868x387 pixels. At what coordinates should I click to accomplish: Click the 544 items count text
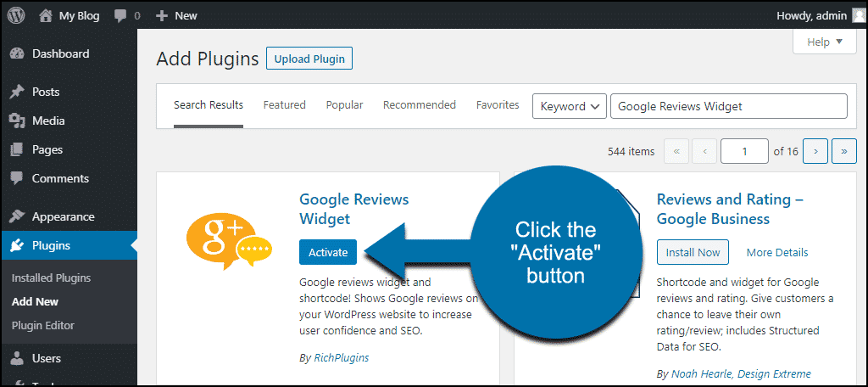click(x=631, y=151)
